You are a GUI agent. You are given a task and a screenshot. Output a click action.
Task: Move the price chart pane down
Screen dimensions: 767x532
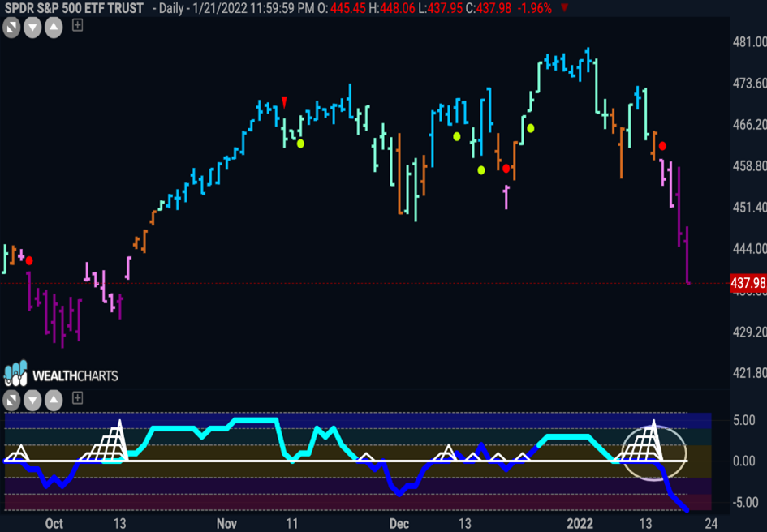32,28
